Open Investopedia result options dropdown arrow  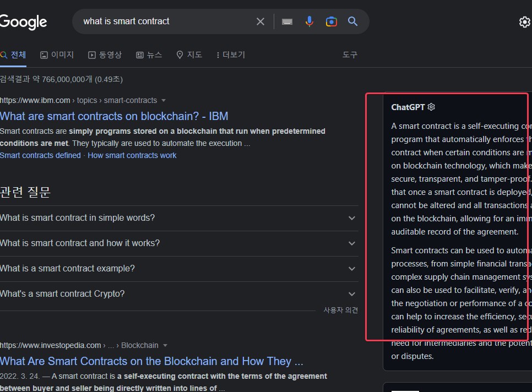tap(165, 346)
